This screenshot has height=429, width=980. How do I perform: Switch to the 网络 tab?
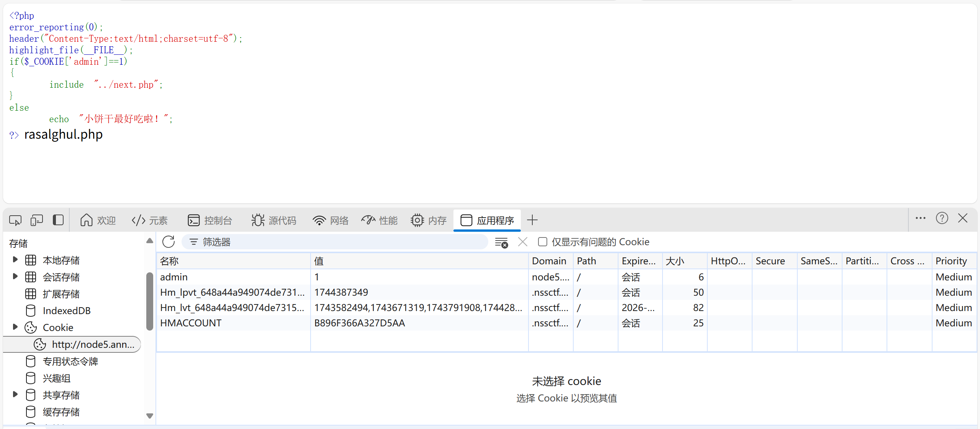(x=331, y=220)
